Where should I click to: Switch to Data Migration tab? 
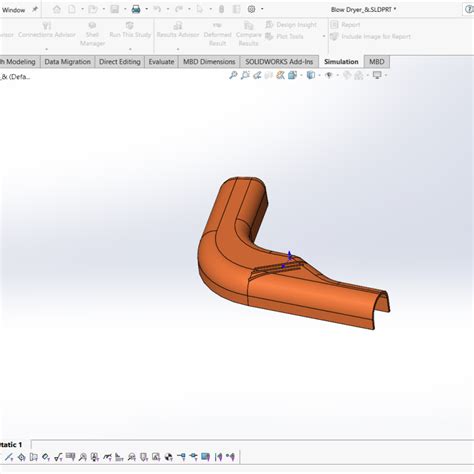click(x=68, y=62)
